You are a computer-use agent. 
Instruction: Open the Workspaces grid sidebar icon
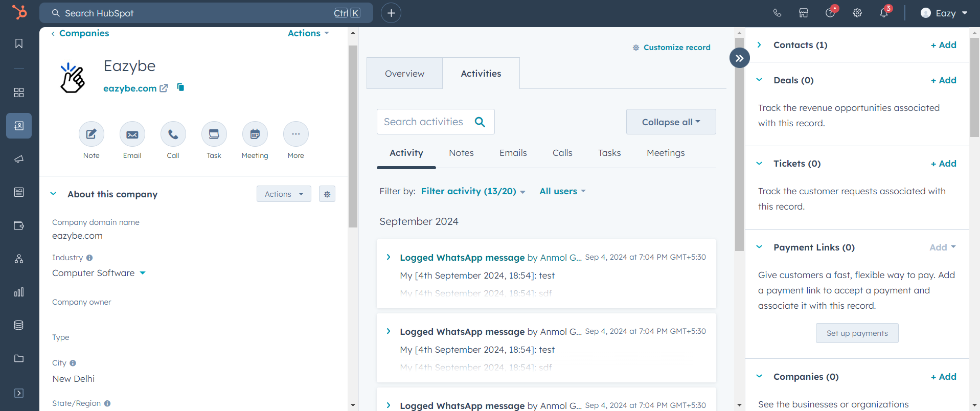point(19,93)
